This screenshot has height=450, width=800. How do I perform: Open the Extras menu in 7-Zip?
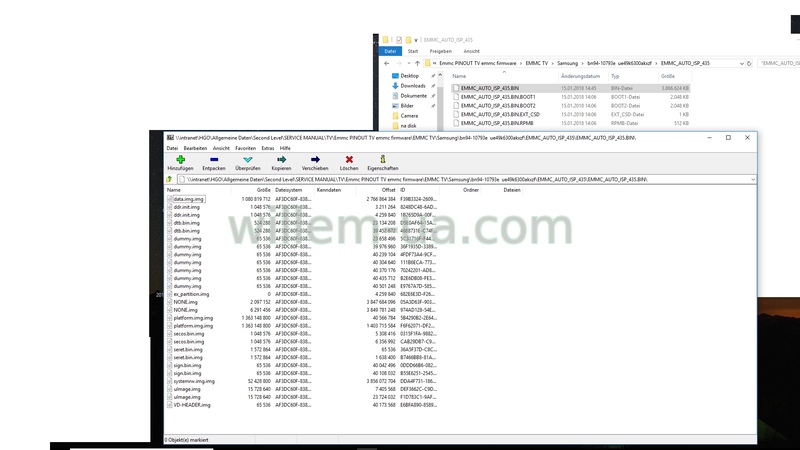tap(268, 148)
